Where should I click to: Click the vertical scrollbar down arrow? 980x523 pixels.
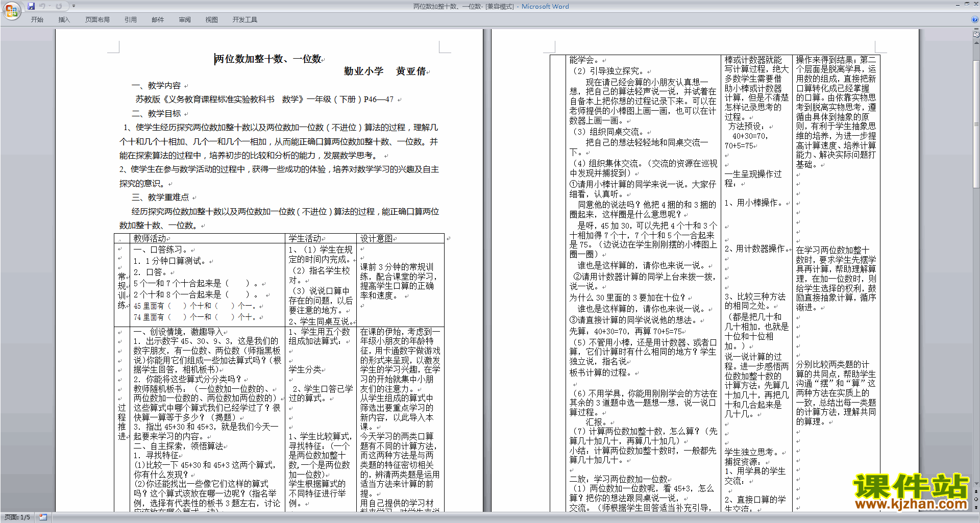[976, 483]
